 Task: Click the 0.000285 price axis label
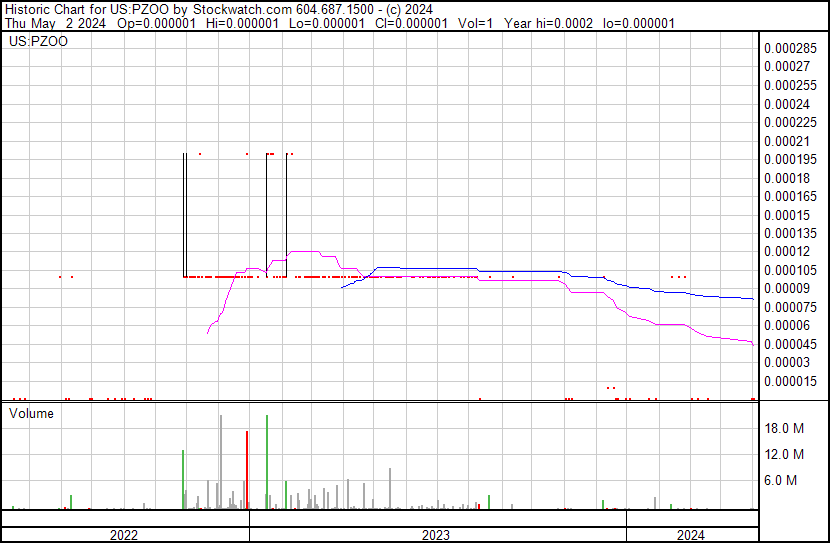point(790,48)
